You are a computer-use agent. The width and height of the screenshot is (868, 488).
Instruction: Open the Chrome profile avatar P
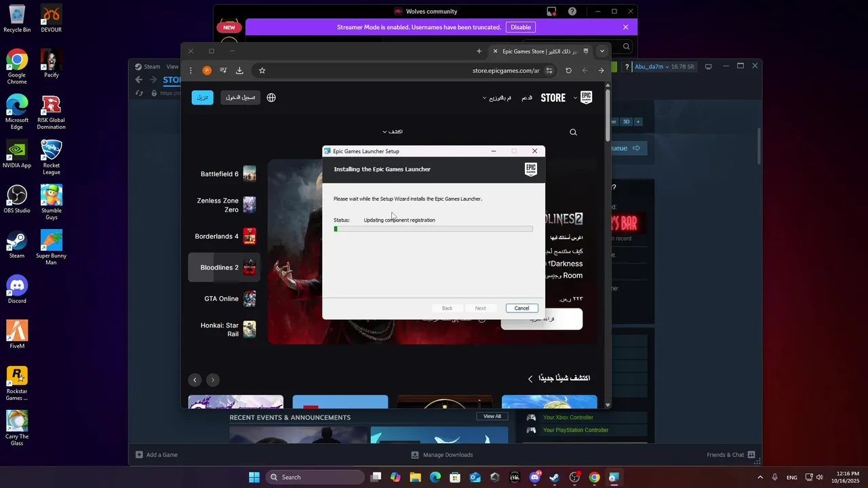(x=207, y=70)
